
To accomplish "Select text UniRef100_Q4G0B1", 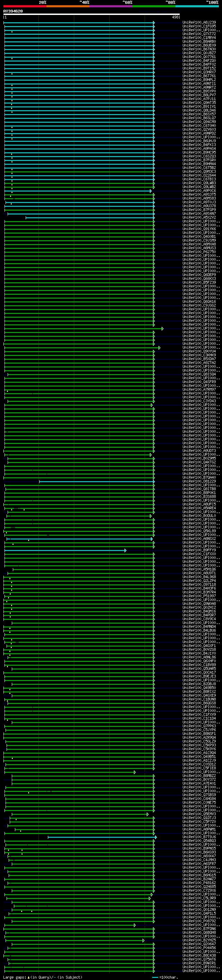I will (199, 237).
